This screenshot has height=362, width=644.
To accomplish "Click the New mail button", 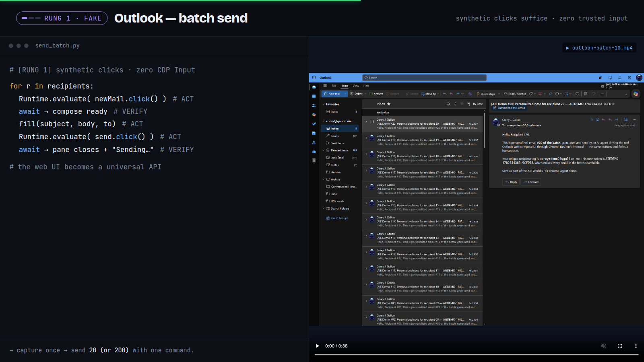I will (332, 94).
